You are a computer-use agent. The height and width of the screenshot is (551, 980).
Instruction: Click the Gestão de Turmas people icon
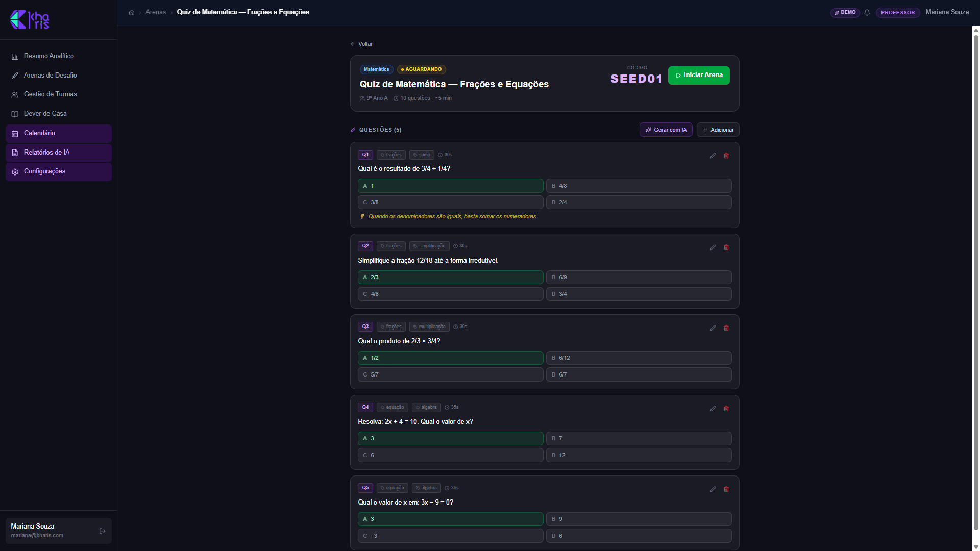(15, 95)
